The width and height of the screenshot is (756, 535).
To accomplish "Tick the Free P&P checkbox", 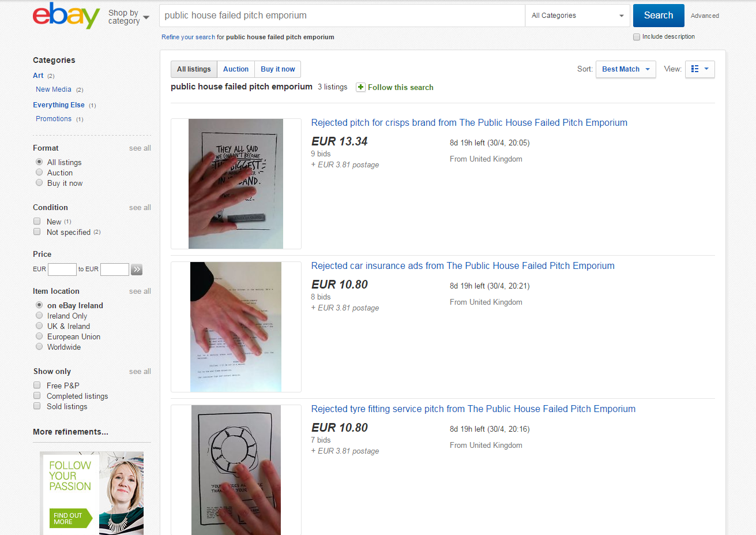I will [x=37, y=386].
